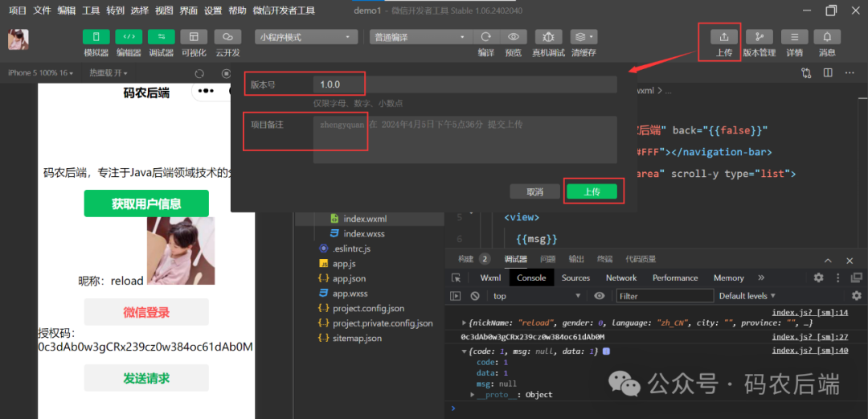
Task: Open the 帮助 menu
Action: [237, 10]
